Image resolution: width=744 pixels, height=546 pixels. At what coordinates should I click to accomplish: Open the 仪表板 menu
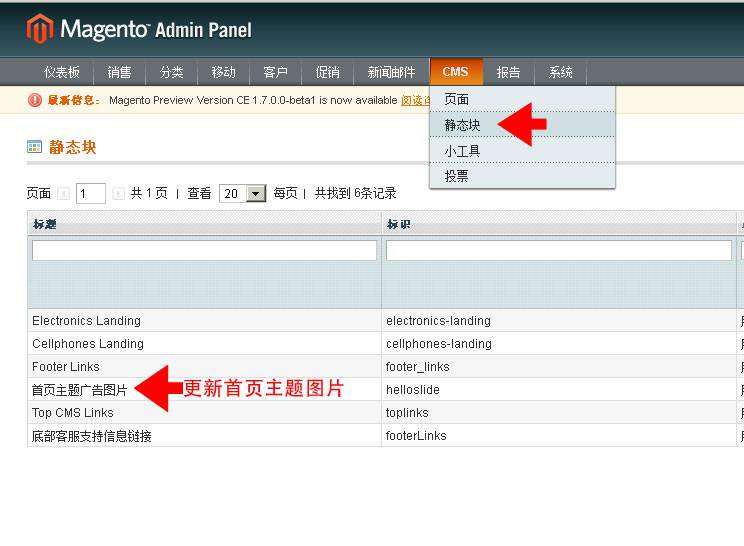(62, 72)
